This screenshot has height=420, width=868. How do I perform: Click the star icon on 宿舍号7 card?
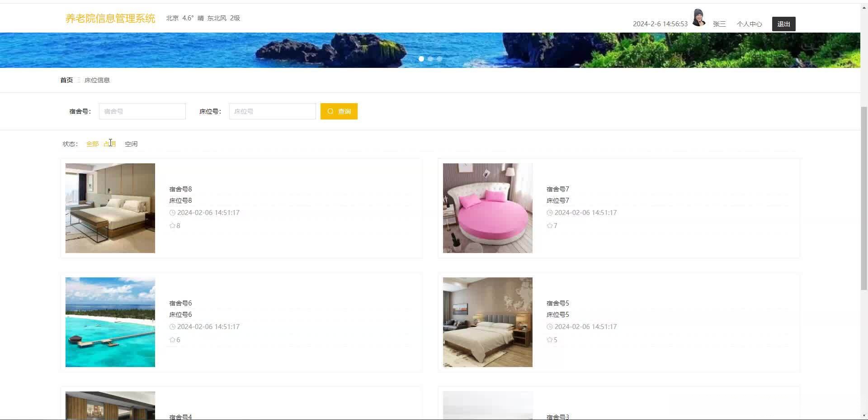pyautogui.click(x=550, y=226)
